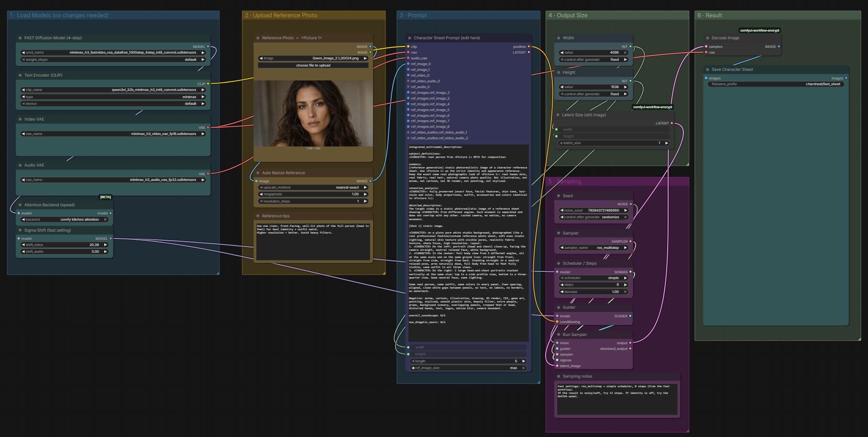This screenshot has width=868, height=437.
Task: Toggle collapse dot on Latent Size (still image) node
Action: [558, 115]
